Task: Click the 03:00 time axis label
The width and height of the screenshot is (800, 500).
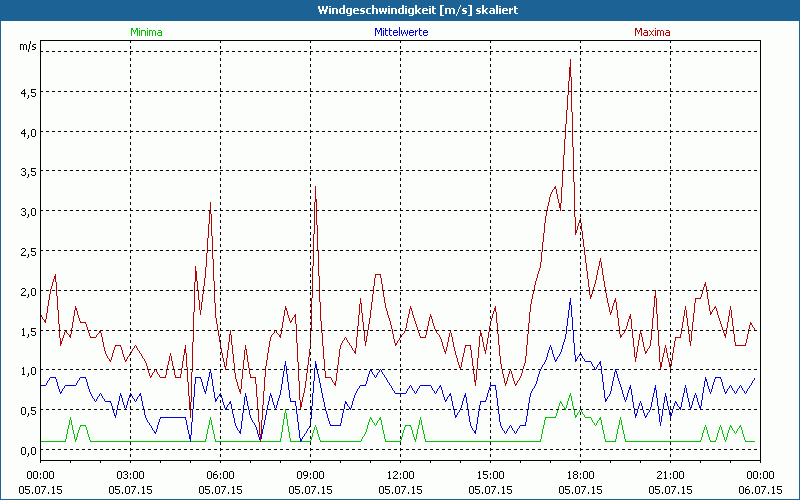Action: (131, 475)
